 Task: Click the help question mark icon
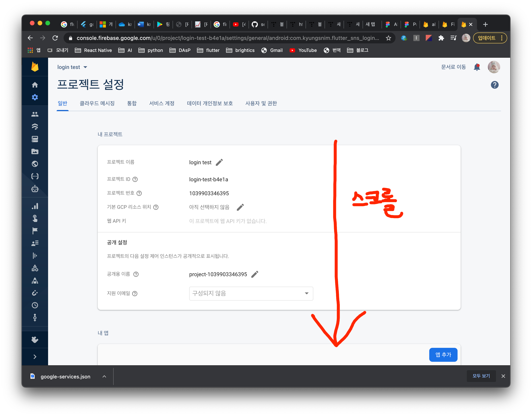click(x=494, y=85)
